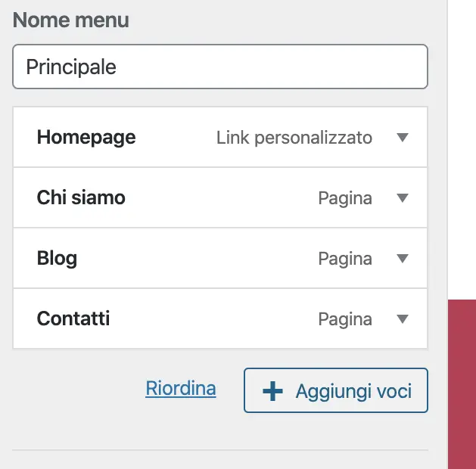Click the plus icon in Aggiungi voci
Screen dimensions: 476x469
coord(272,391)
